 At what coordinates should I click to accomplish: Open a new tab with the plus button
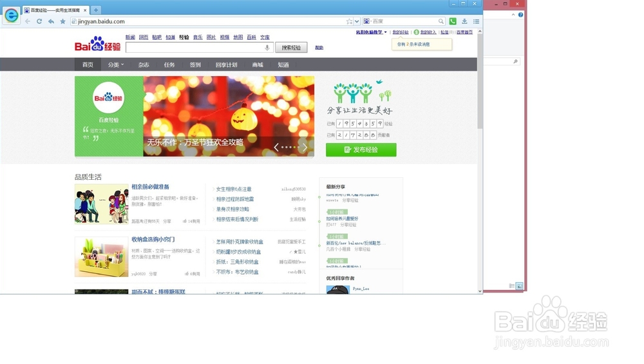tap(96, 10)
